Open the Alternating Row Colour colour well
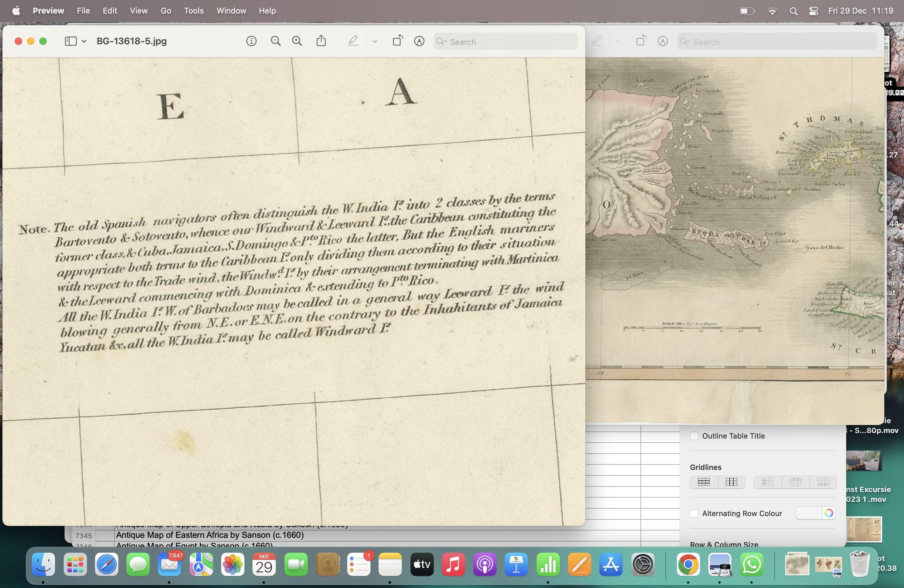The height and width of the screenshot is (588, 904). tap(815, 513)
